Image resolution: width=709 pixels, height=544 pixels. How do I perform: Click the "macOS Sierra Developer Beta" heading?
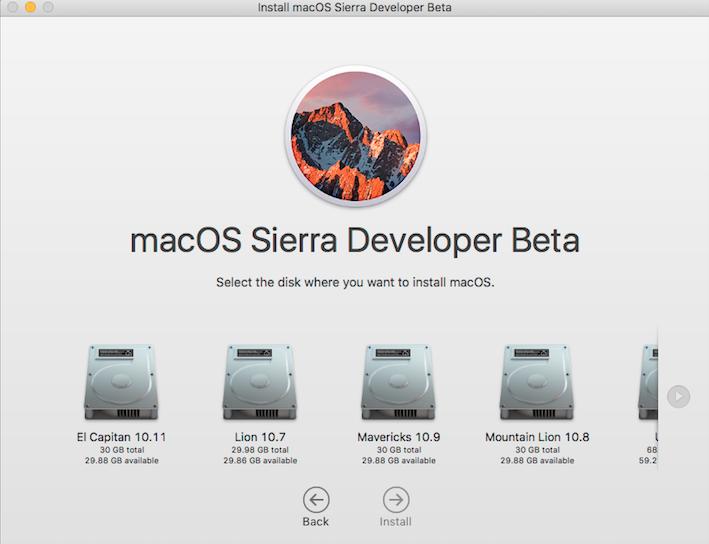(x=355, y=242)
